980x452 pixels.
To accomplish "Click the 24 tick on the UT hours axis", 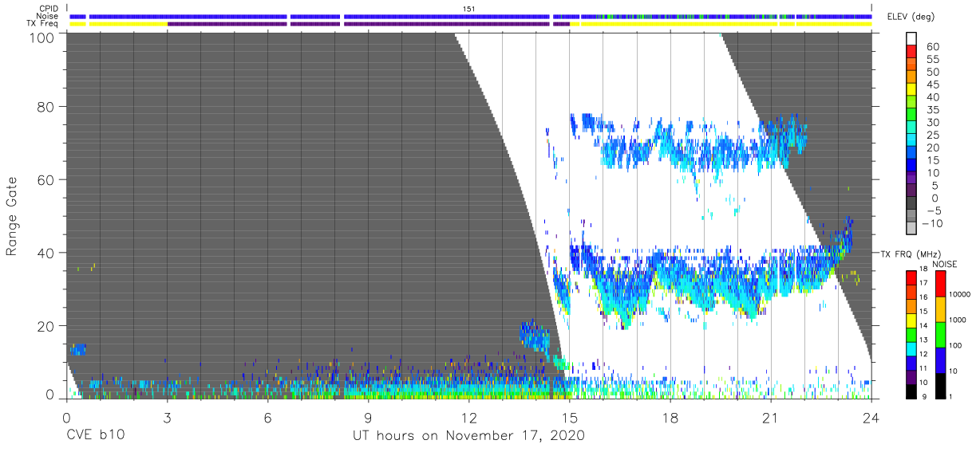I will point(871,416).
